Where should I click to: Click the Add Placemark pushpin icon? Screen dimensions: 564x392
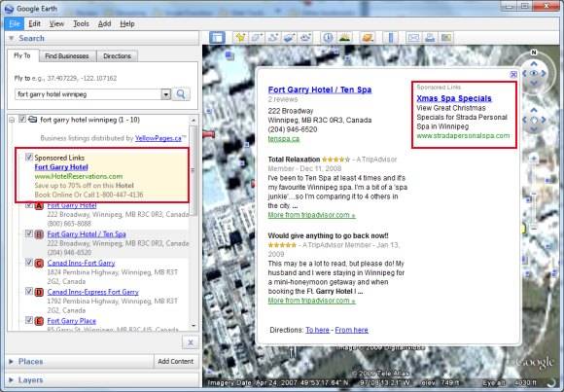tap(240, 37)
